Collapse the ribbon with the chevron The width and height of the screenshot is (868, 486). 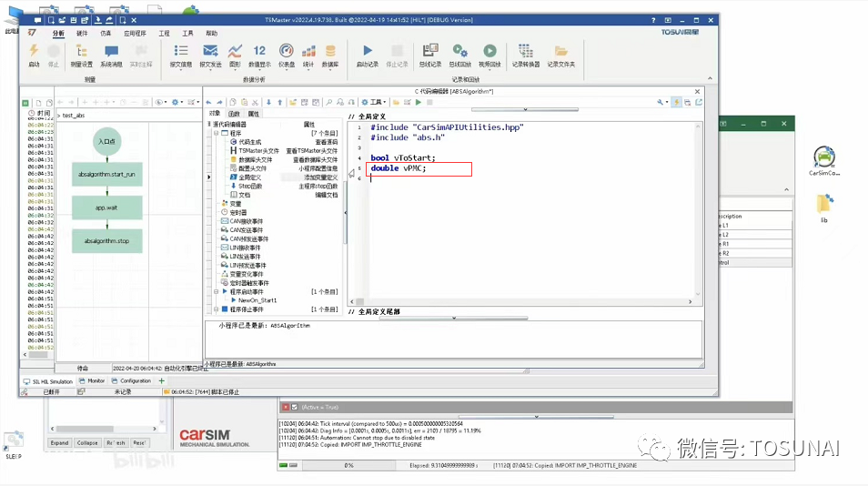[x=710, y=78]
